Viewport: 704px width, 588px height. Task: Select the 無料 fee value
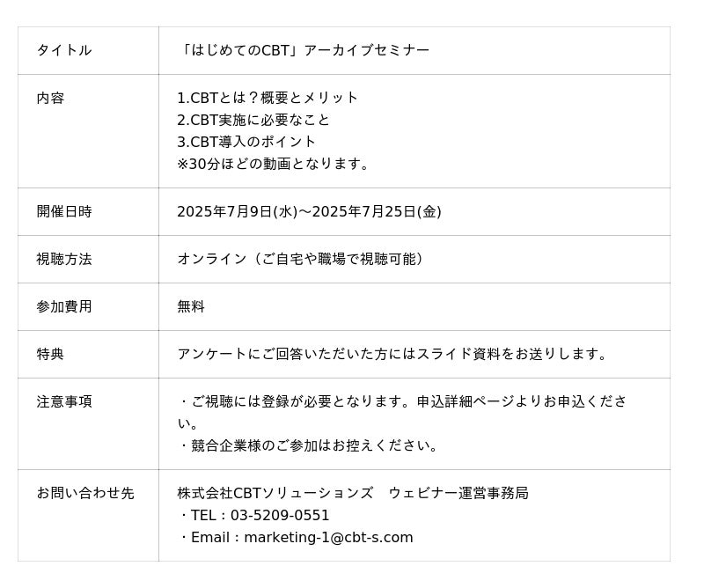coord(191,306)
